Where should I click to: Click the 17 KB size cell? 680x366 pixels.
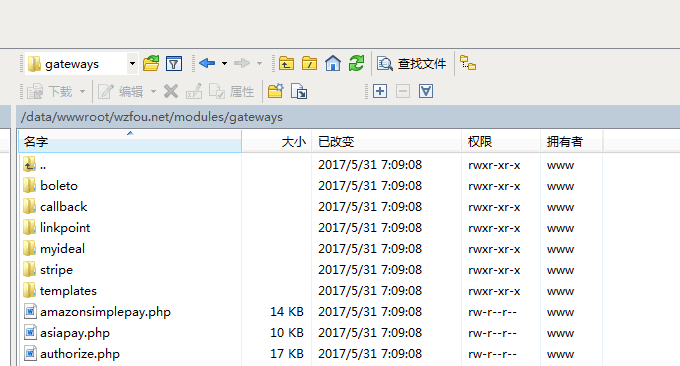click(x=287, y=354)
